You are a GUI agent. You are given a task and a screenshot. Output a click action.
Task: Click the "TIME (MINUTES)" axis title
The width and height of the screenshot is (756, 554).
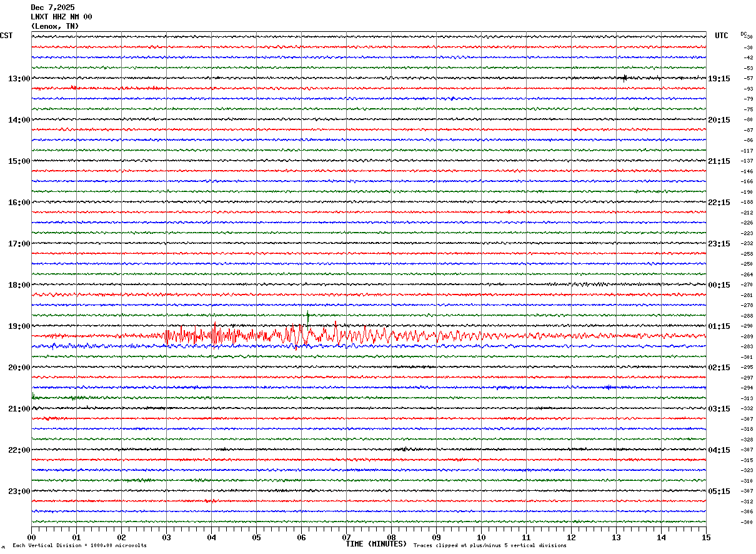coord(376,544)
